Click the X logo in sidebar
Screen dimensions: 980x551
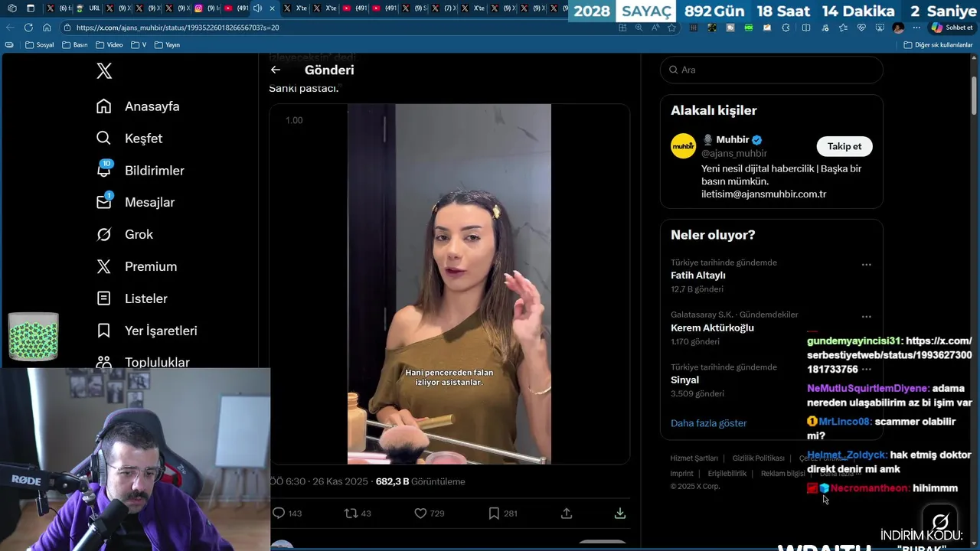tap(104, 71)
